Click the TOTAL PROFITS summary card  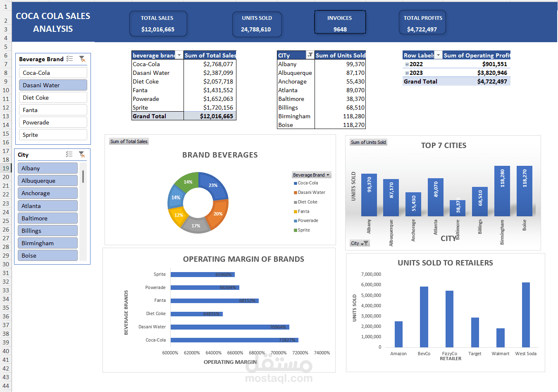point(422,22)
